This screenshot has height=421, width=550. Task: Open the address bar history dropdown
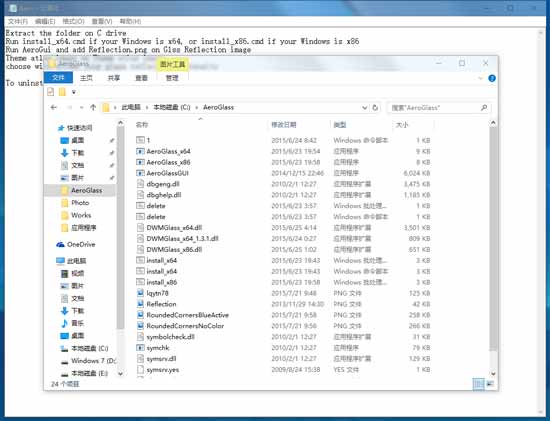(x=365, y=108)
